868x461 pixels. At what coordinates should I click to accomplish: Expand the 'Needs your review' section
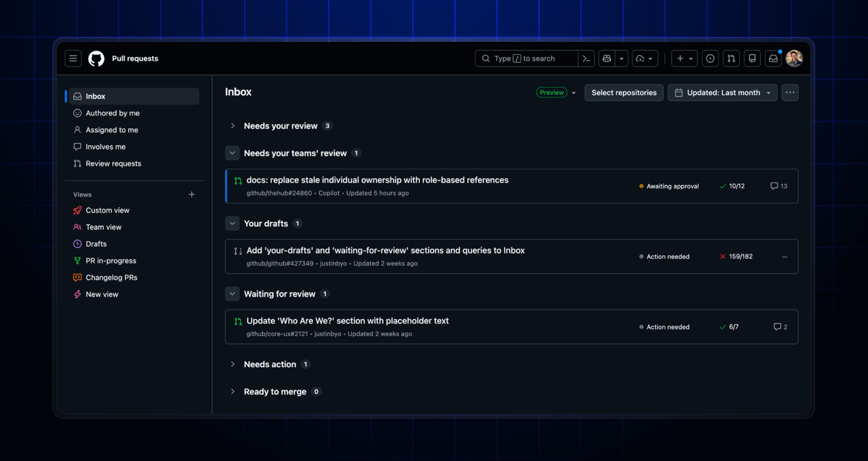(233, 125)
